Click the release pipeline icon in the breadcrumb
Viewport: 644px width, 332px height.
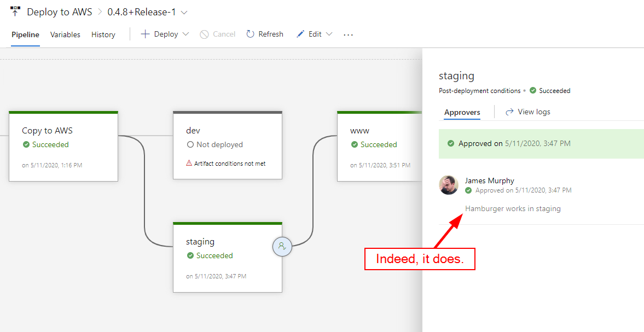click(x=15, y=11)
